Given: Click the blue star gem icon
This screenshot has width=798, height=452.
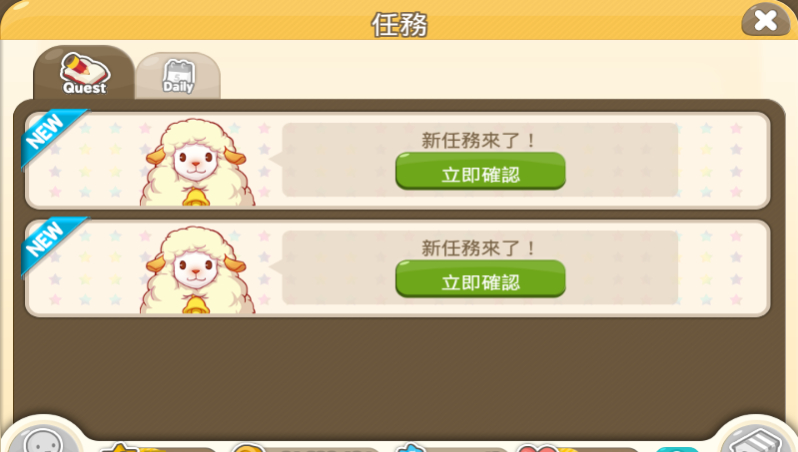Looking at the screenshot, I should [x=410, y=448].
